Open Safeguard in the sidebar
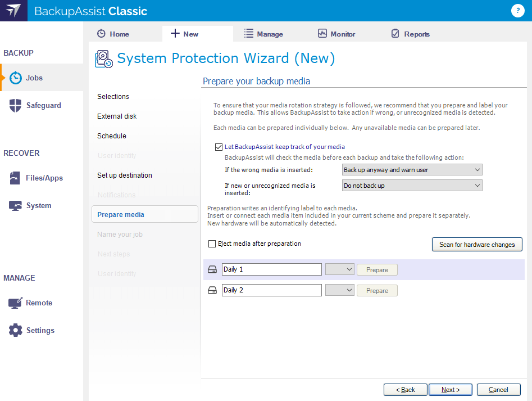This screenshot has width=532, height=401. click(42, 105)
